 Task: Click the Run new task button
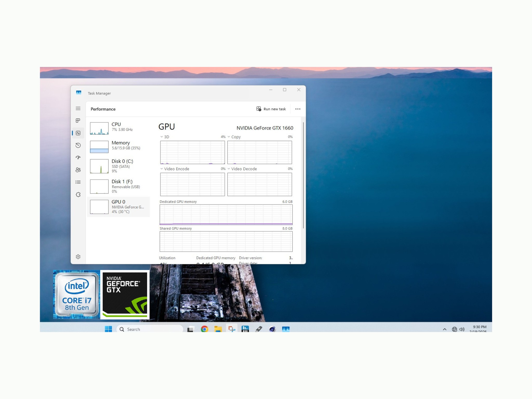tap(271, 109)
